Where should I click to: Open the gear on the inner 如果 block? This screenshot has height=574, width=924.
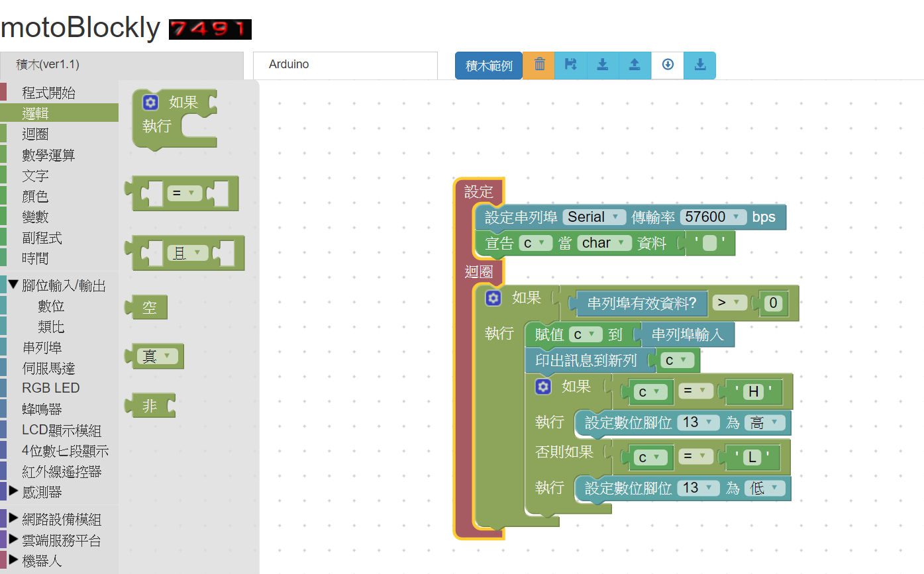coord(543,387)
